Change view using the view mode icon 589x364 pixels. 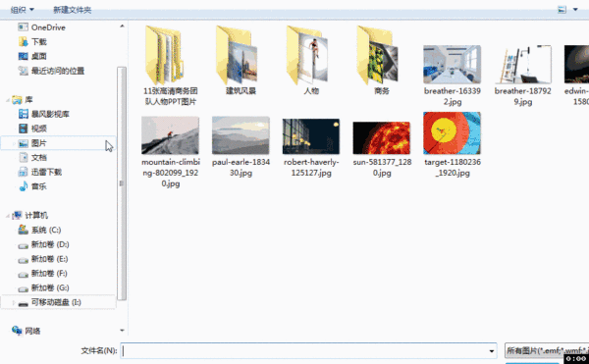pyautogui.click(x=562, y=10)
